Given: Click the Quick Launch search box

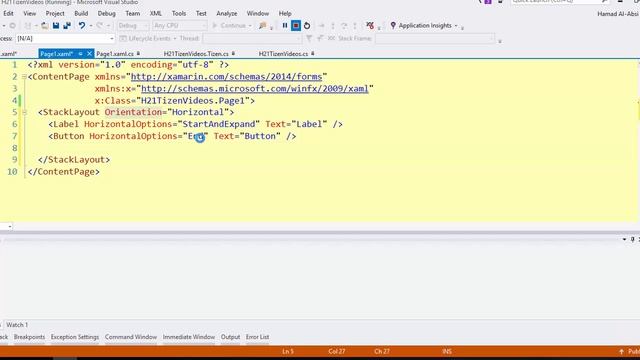Looking at the screenshot, I should tap(559, 1).
